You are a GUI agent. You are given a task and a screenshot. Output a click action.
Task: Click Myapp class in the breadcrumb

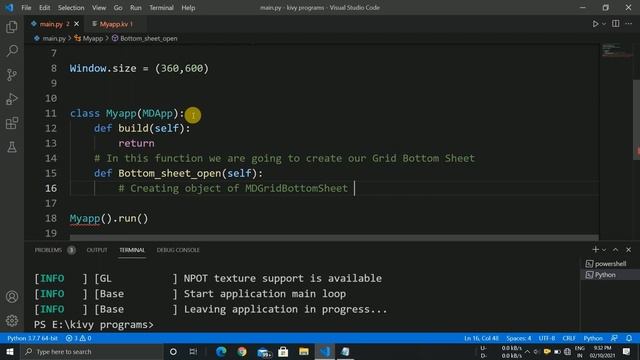(x=93, y=38)
